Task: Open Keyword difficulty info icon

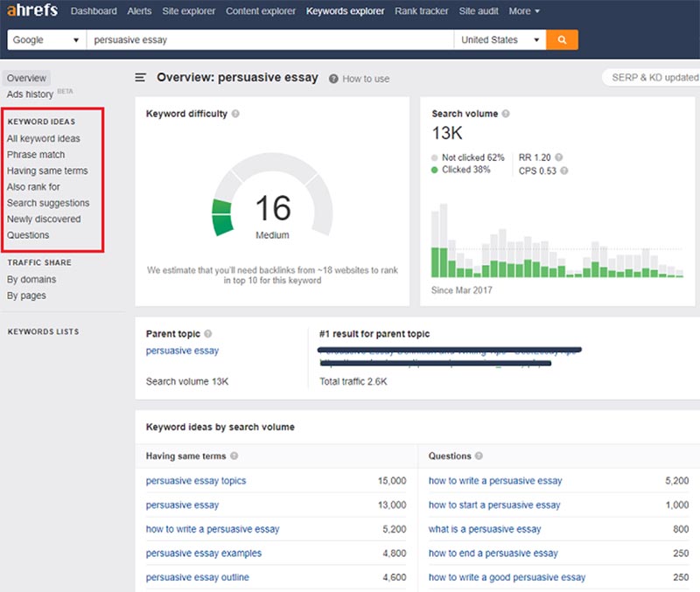Action: coord(235,114)
